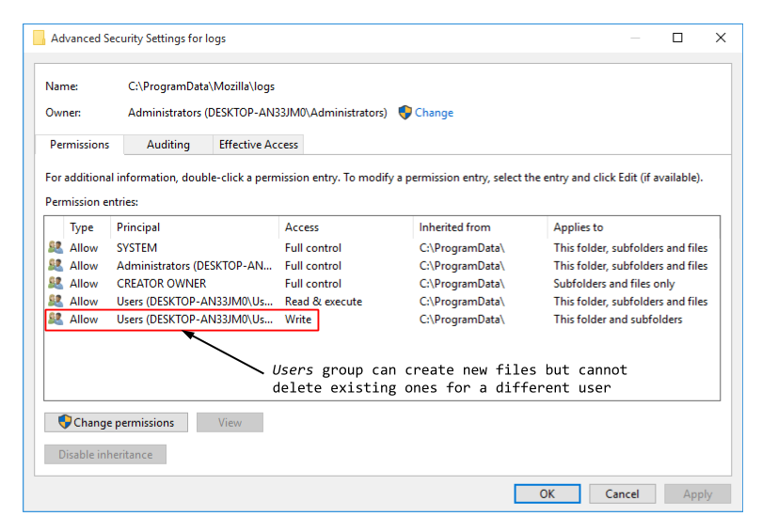Click the folder icon in the title bar
This screenshot has height=532, width=762.
[39, 39]
